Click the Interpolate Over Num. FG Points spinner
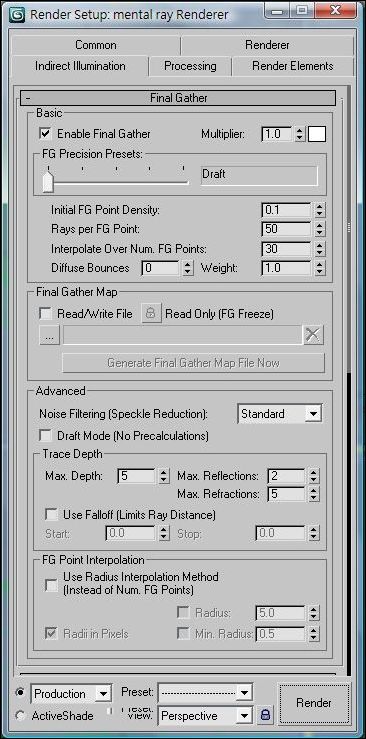 (319, 248)
